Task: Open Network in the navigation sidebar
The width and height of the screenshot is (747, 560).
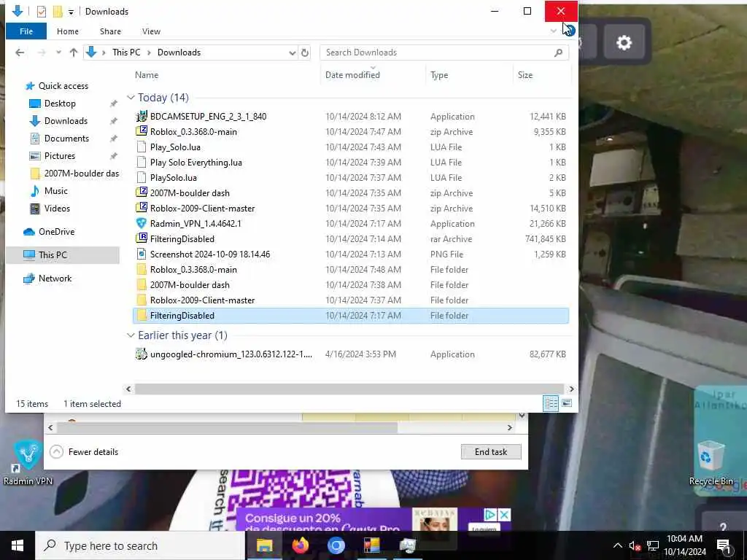Action: (55, 278)
